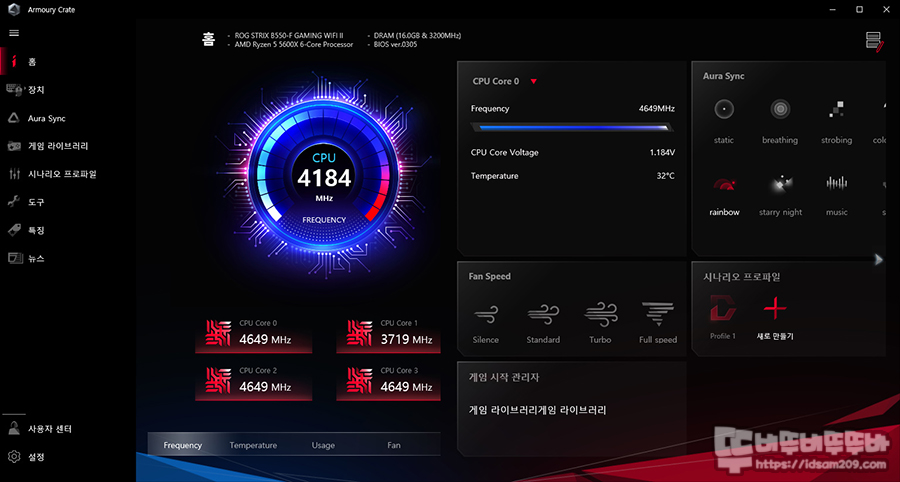900x482 pixels.
Task: Select the starry night Aura effect icon
Action: point(780,184)
